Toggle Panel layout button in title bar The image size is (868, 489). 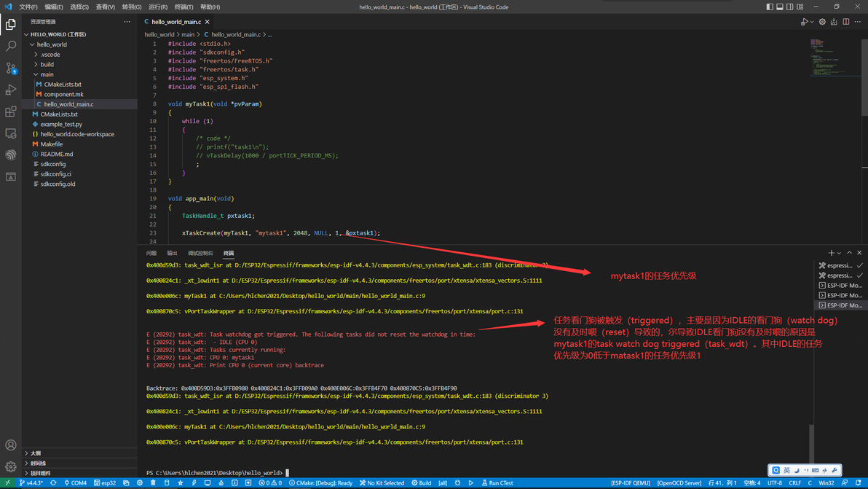pos(779,7)
